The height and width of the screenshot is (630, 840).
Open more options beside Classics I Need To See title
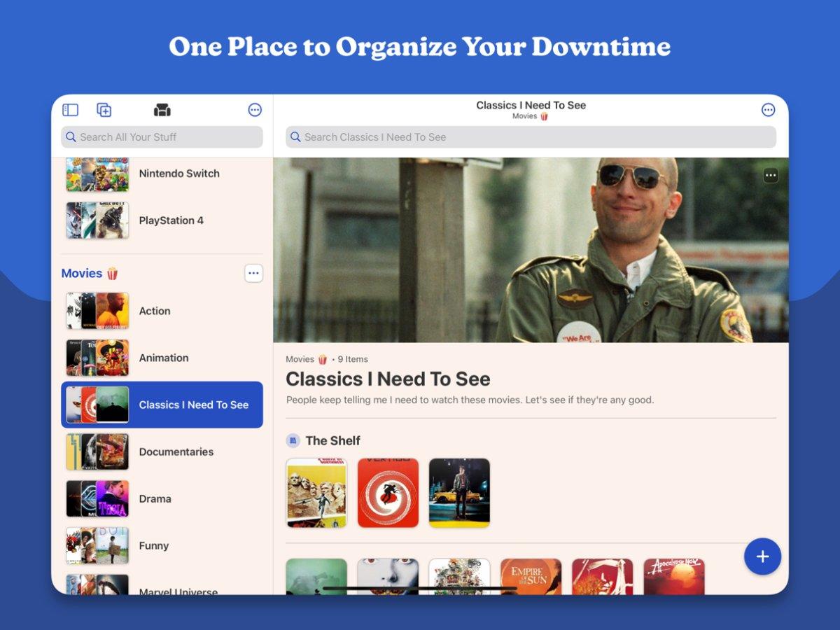coord(768,110)
